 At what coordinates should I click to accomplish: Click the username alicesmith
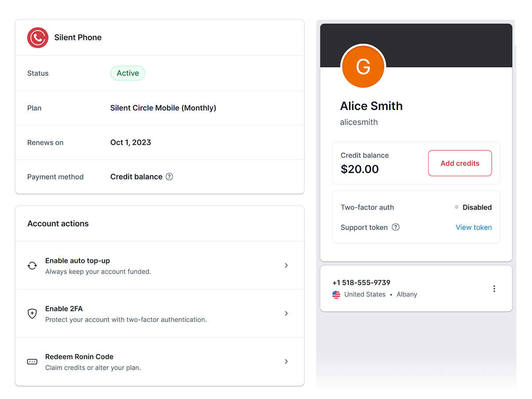[359, 122]
